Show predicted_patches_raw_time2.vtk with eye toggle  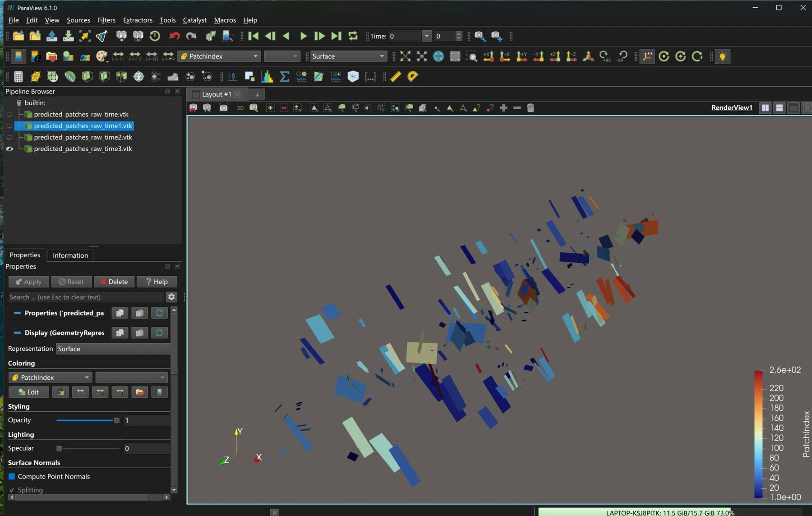click(9, 137)
